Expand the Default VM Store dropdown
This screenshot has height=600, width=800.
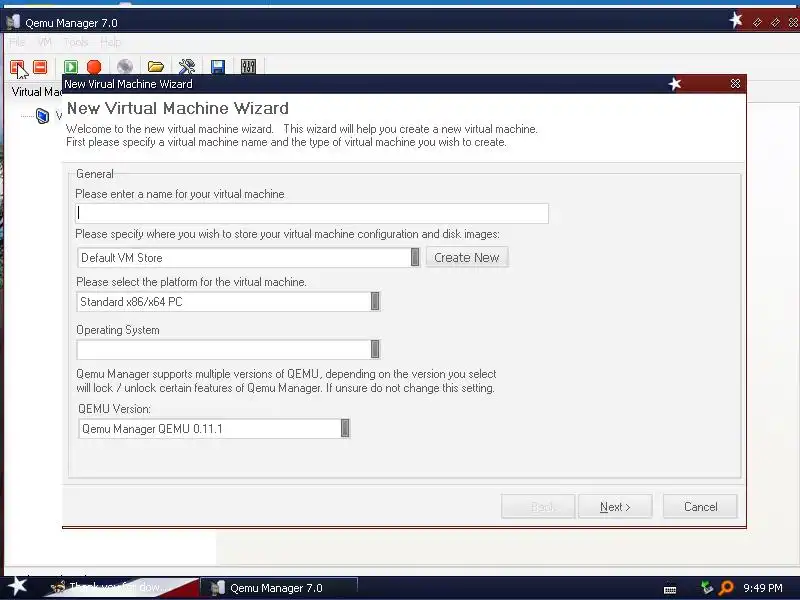coord(415,257)
